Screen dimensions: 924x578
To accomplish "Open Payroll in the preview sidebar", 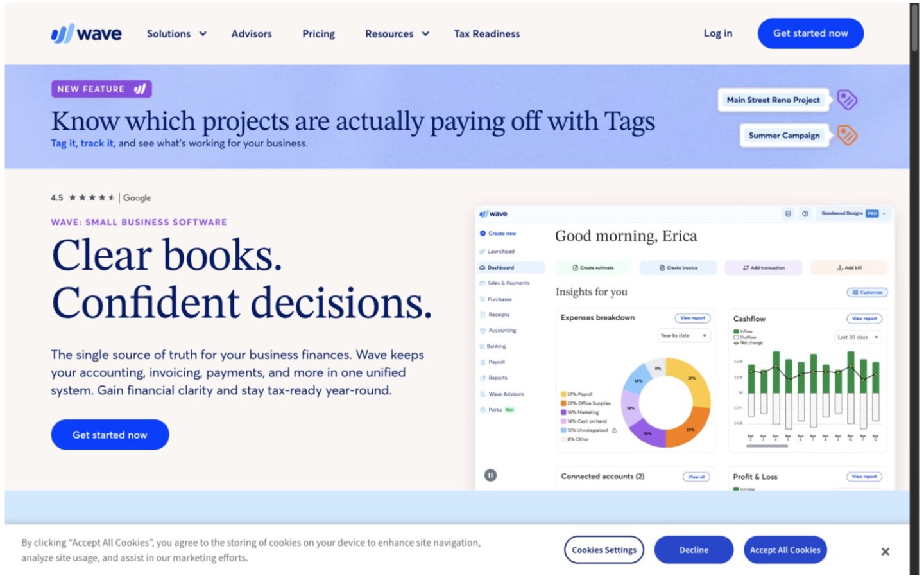I will [x=496, y=362].
